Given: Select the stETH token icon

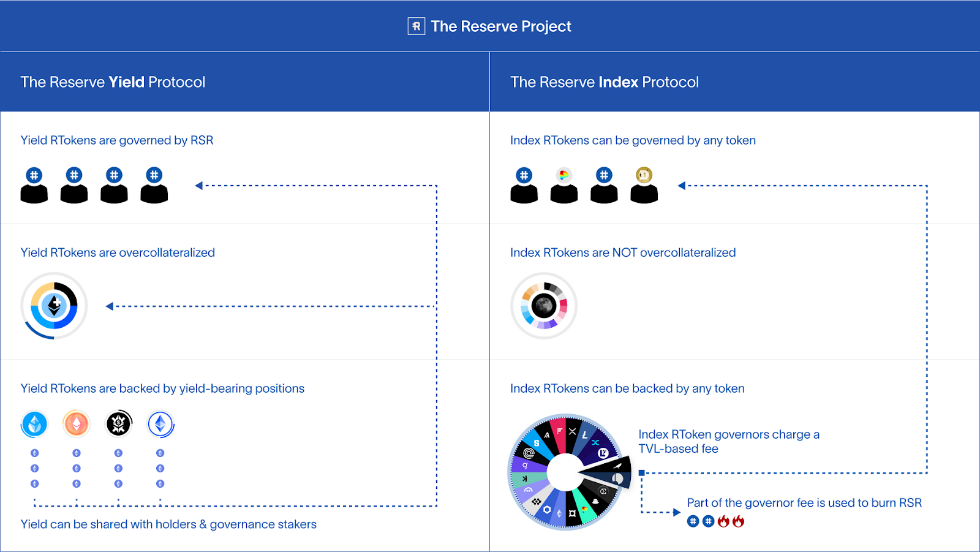Looking at the screenshot, I should pyautogui.click(x=34, y=423).
